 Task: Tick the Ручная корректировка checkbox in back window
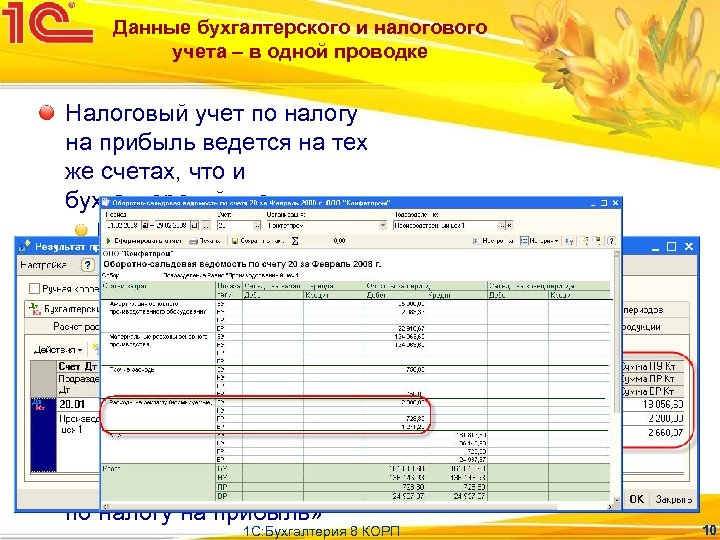(x=34, y=288)
